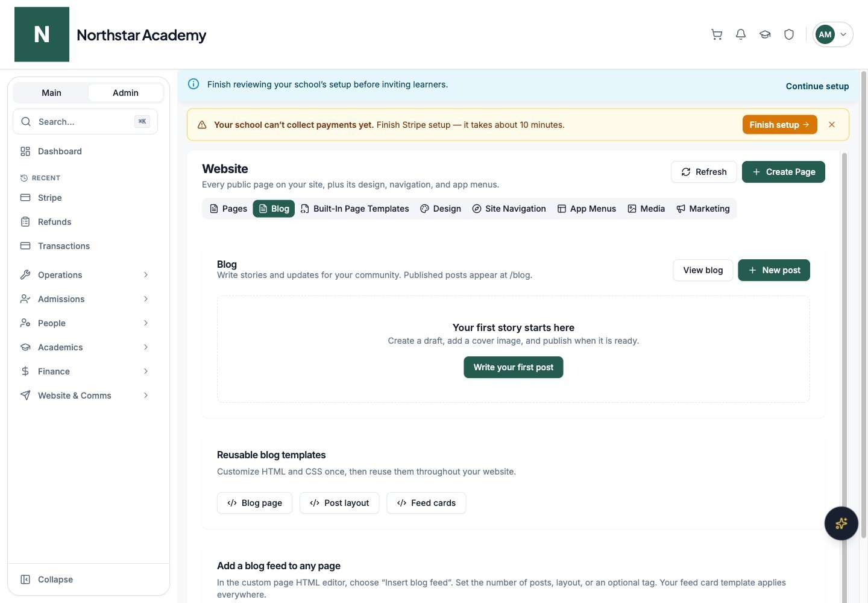This screenshot has width=868, height=603.
Task: Click the New post button
Action: pos(774,270)
